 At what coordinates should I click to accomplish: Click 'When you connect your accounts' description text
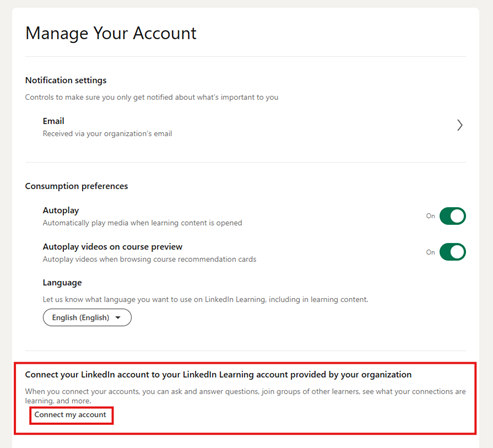pyautogui.click(x=245, y=396)
